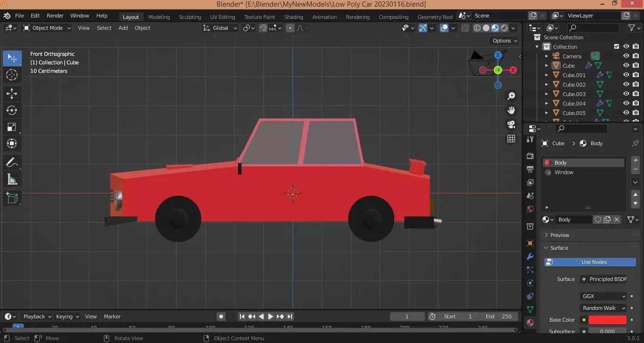The image size is (644, 343).
Task: Select the Scale tool
Action: [12, 127]
